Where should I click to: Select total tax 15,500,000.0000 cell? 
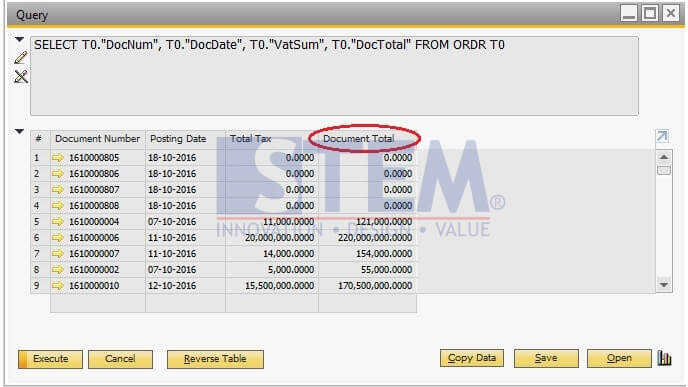tap(272, 286)
